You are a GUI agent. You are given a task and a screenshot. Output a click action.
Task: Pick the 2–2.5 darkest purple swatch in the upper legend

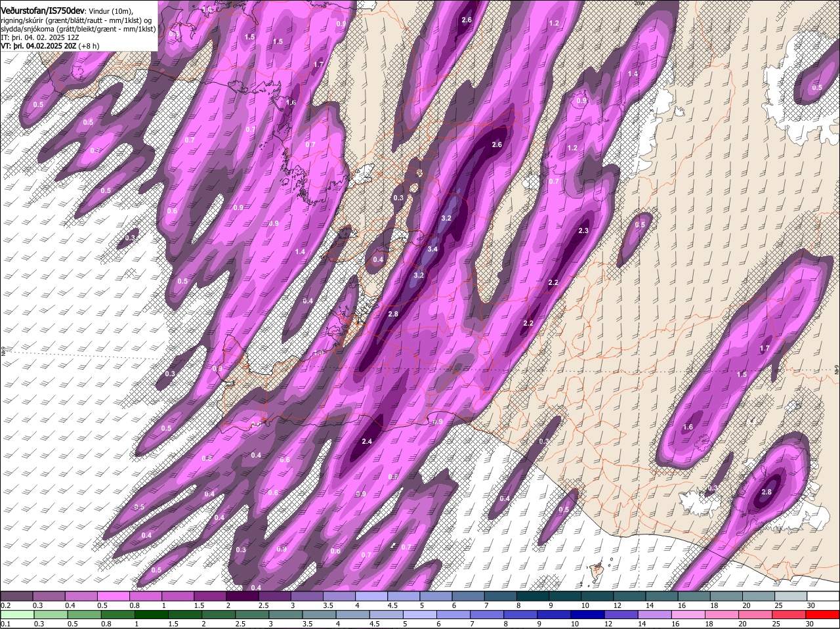click(x=243, y=596)
